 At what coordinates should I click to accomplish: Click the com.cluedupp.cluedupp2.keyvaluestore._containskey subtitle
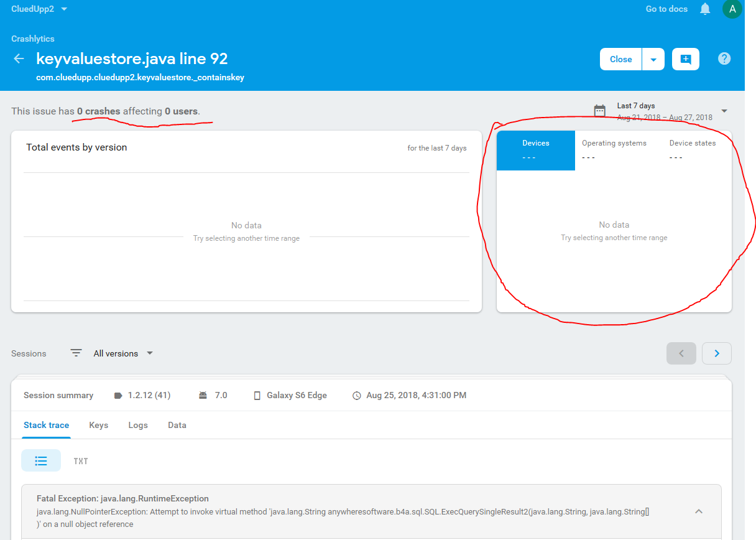140,78
